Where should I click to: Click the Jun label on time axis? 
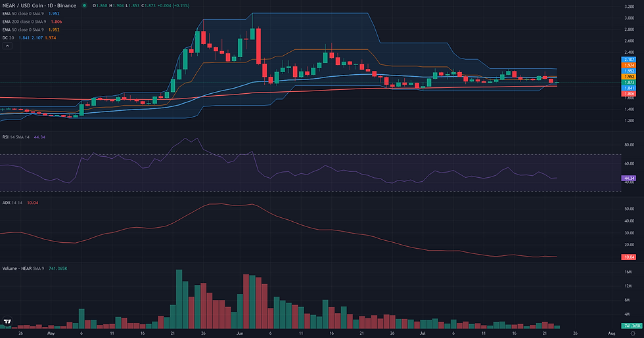(x=241, y=333)
